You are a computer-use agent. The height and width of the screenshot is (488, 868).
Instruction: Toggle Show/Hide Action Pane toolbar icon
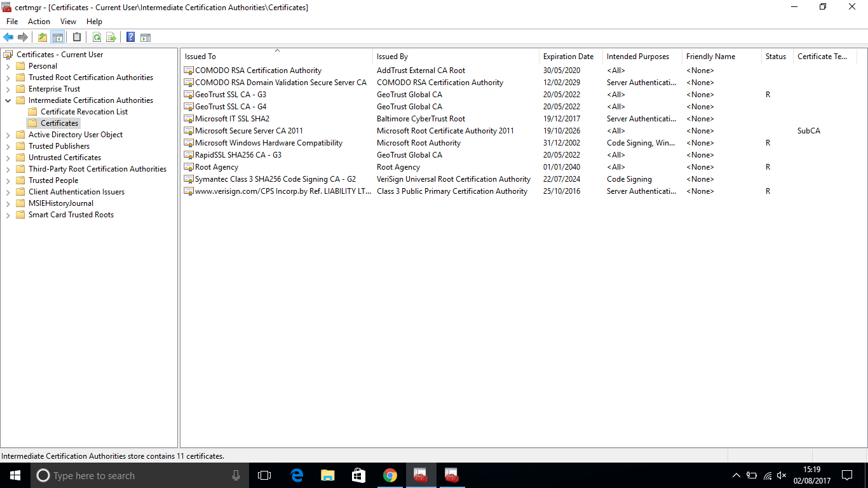click(146, 37)
